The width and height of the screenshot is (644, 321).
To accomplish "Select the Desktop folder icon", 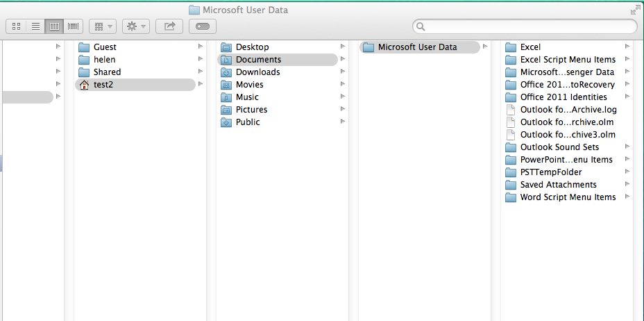I will pos(226,47).
